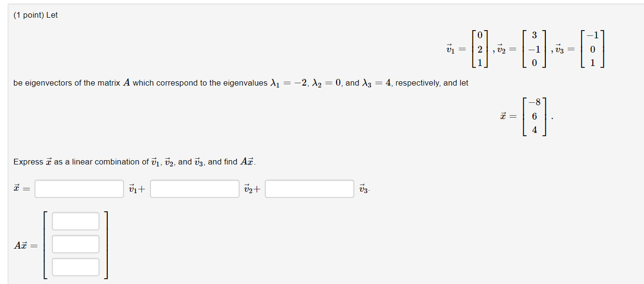Click the coefficient input before v2
Viewport: 644px width, 284px height.
[194, 188]
